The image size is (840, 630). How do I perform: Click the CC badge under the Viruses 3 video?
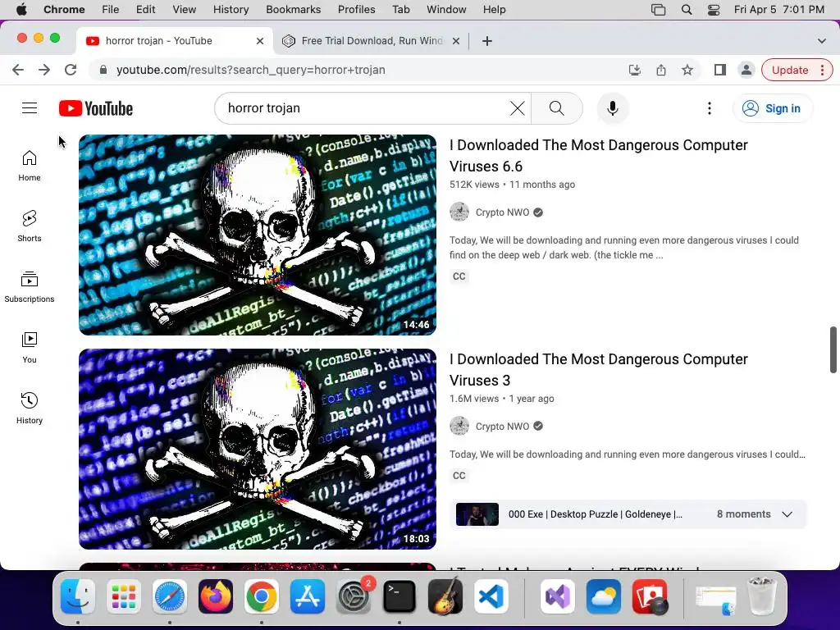(x=459, y=476)
